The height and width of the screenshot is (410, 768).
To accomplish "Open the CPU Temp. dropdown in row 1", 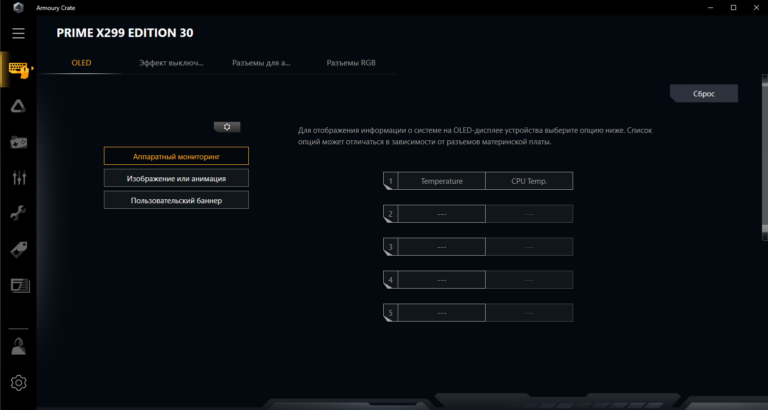I will pos(529,181).
